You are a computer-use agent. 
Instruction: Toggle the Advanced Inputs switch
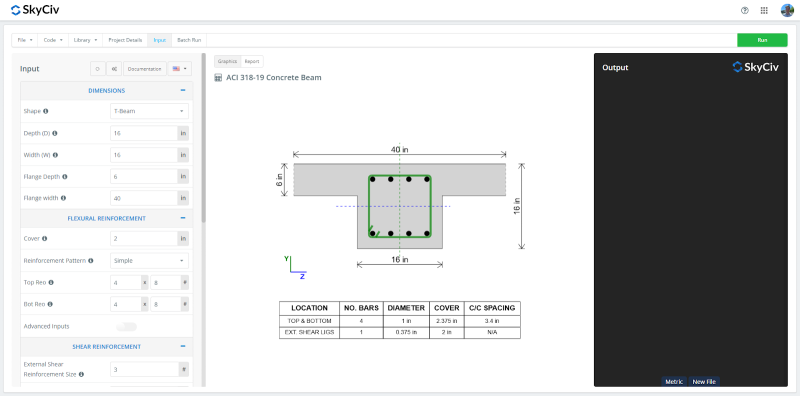(127, 326)
